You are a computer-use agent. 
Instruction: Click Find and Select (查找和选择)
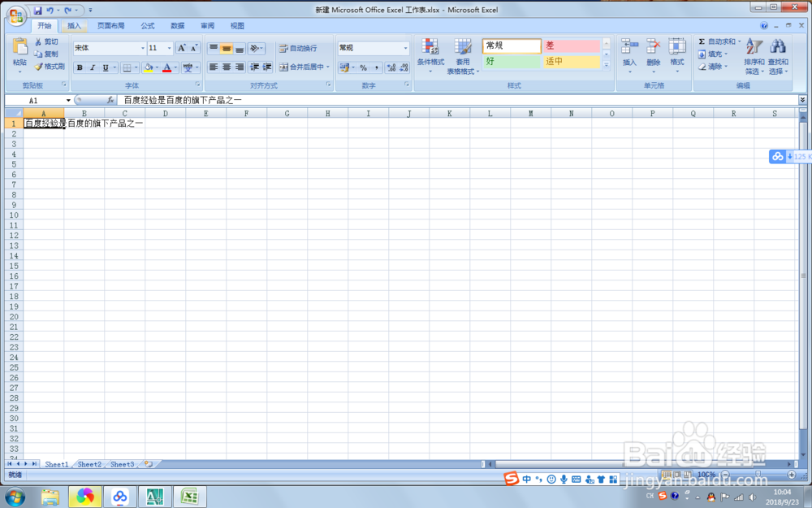(x=778, y=57)
